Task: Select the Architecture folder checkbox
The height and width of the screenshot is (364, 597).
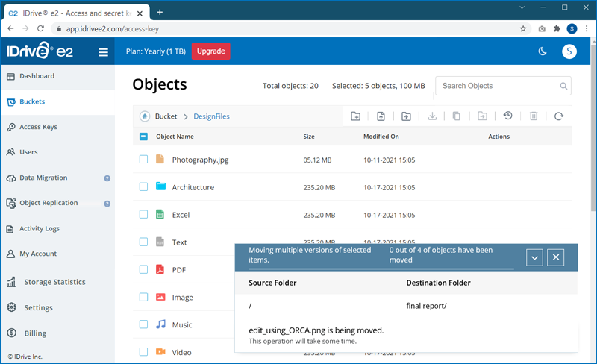Action: (144, 186)
